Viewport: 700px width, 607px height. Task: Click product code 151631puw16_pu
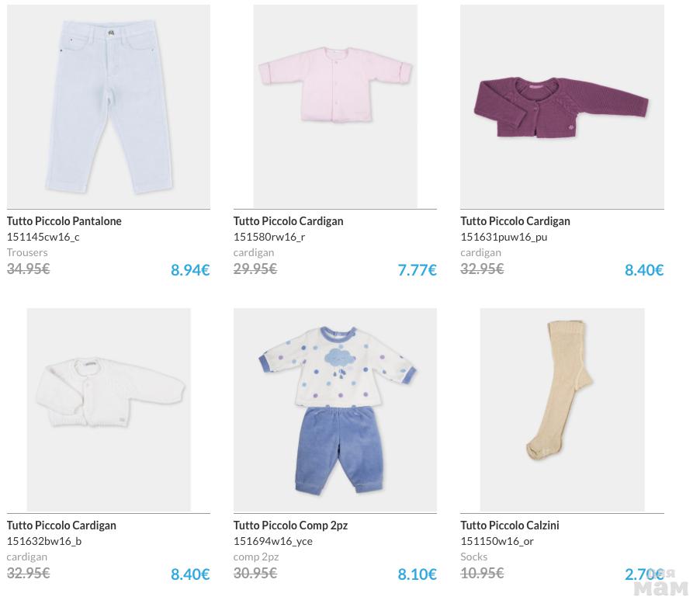point(504,237)
